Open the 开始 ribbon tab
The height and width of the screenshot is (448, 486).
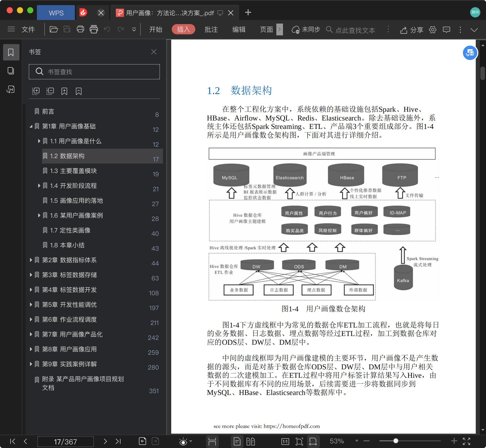(156, 29)
